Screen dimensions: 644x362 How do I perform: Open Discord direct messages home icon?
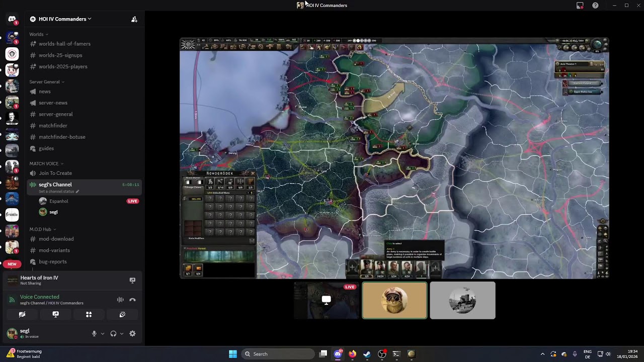point(12,19)
